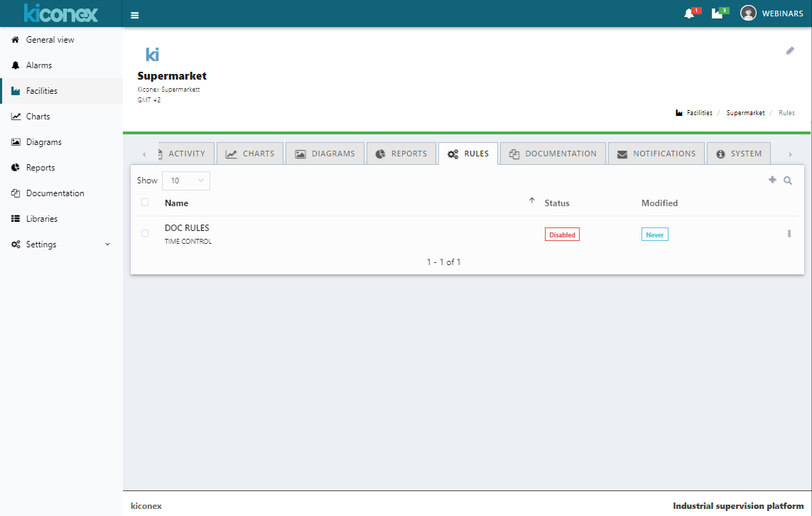812x516 pixels.
Task: Switch to the Notifications tab
Action: point(656,154)
